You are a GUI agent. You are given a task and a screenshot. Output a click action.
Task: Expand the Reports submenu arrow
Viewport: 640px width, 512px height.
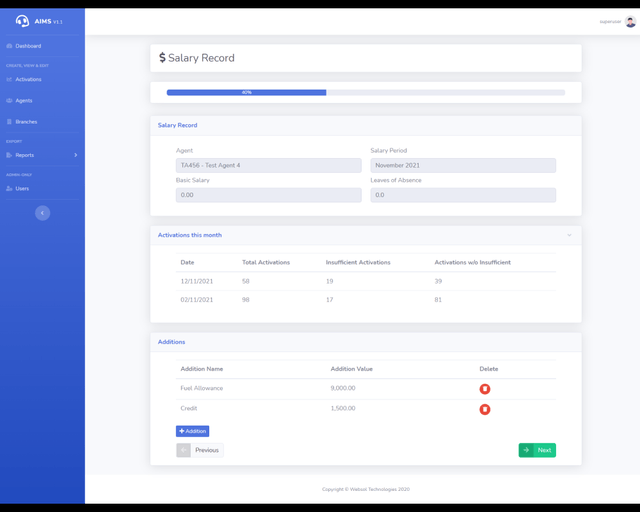[x=75, y=155]
